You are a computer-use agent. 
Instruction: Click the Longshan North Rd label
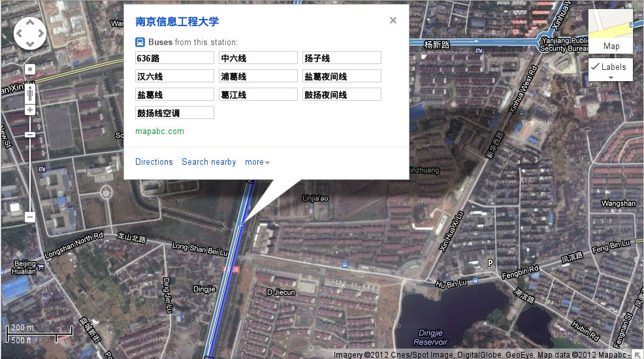(74, 245)
